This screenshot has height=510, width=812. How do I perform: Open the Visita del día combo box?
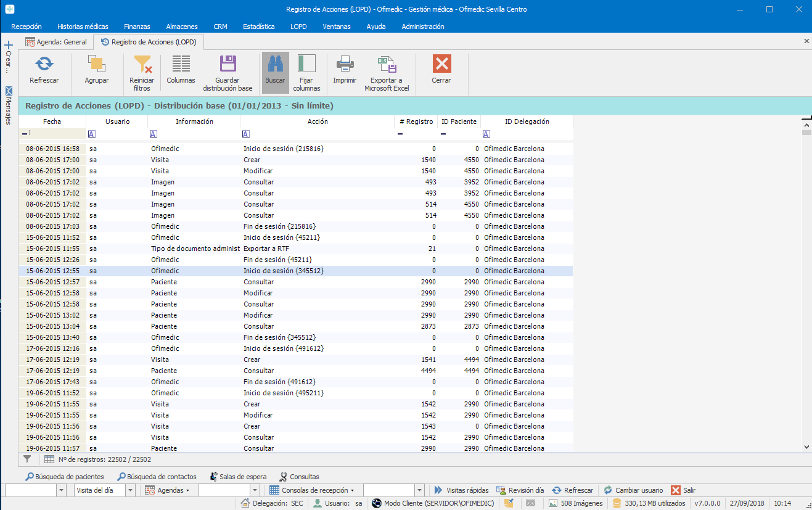click(130, 490)
